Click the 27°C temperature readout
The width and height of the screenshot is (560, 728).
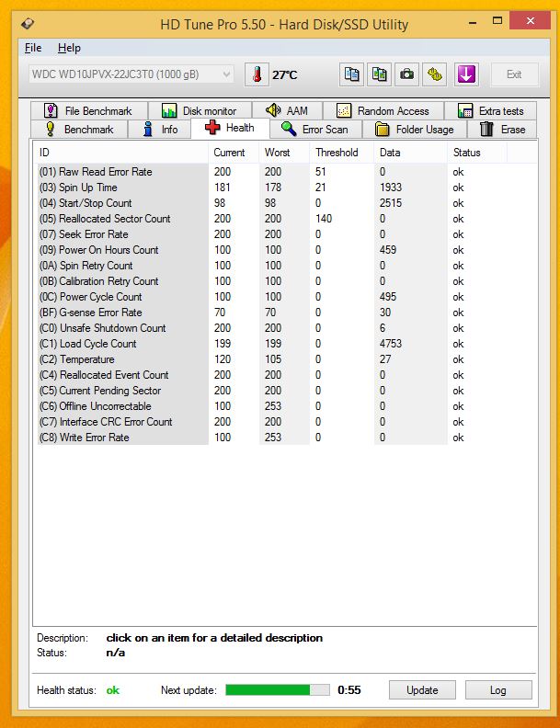pyautogui.click(x=285, y=75)
